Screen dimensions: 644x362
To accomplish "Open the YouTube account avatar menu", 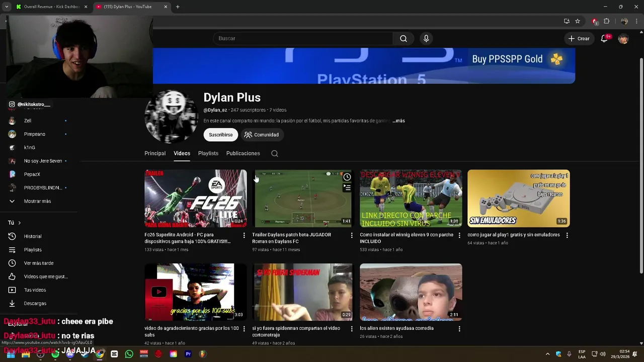I will tap(623, 39).
